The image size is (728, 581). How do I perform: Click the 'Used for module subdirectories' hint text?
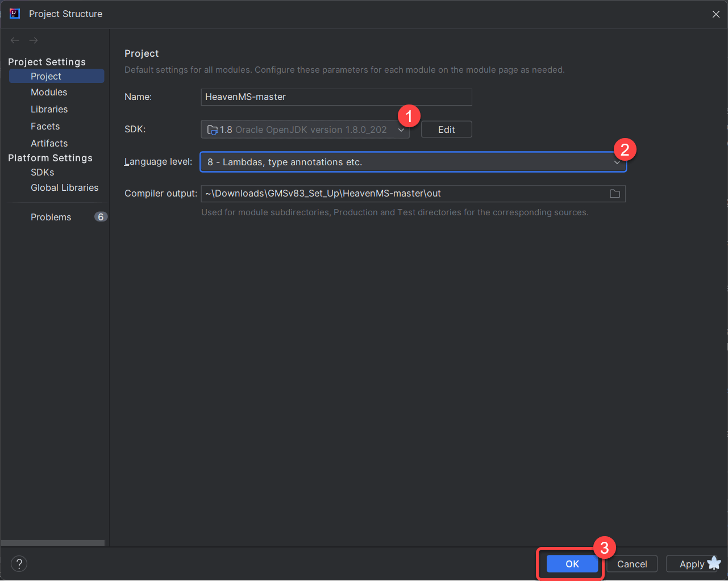pyautogui.click(x=395, y=212)
